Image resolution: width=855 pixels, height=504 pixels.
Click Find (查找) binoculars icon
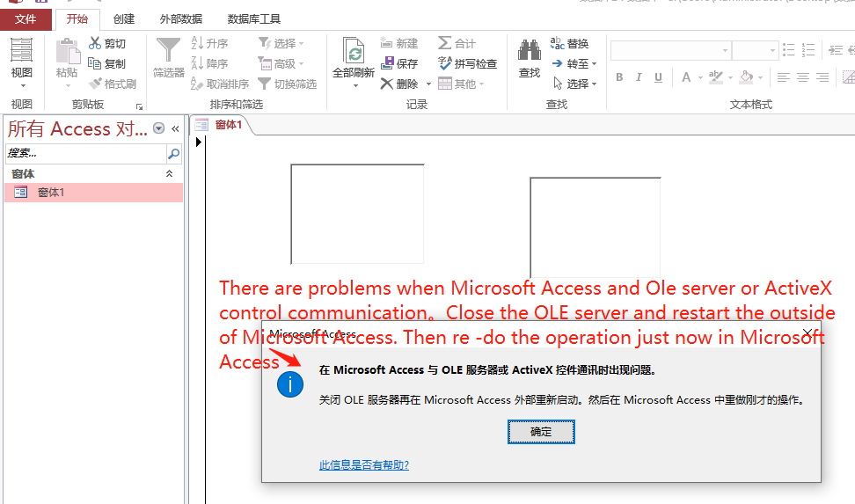coord(529,51)
